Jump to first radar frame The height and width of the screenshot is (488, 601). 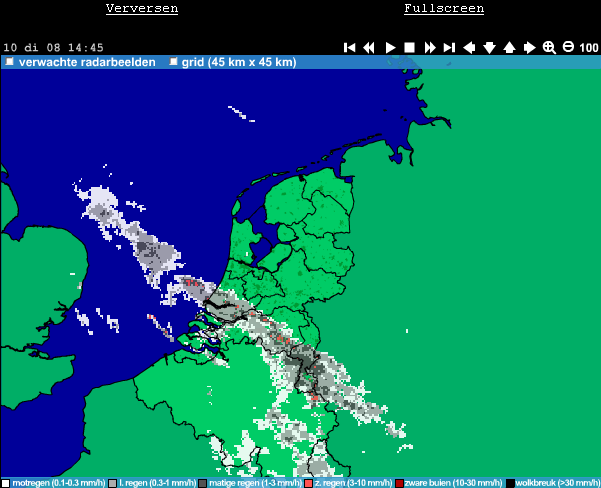coord(350,48)
